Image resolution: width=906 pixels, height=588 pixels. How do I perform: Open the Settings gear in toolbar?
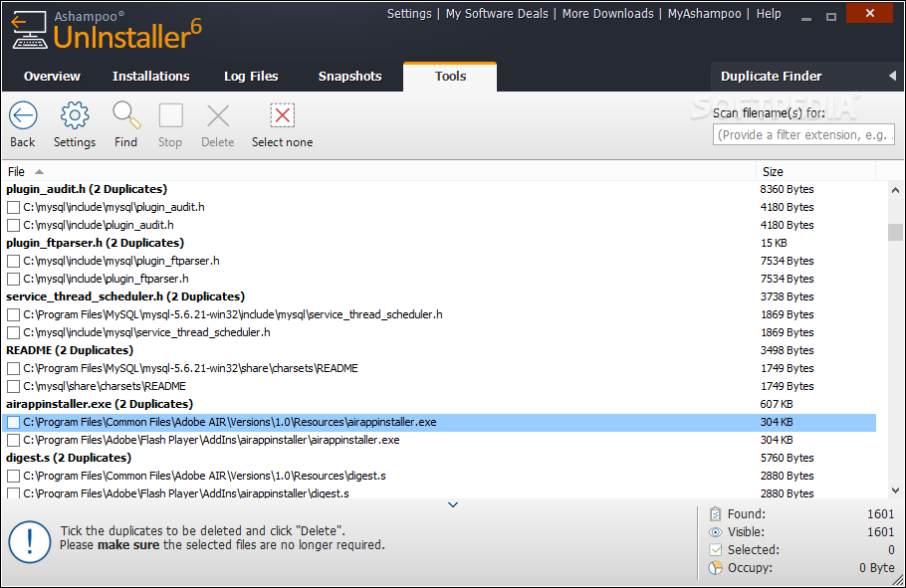75,116
